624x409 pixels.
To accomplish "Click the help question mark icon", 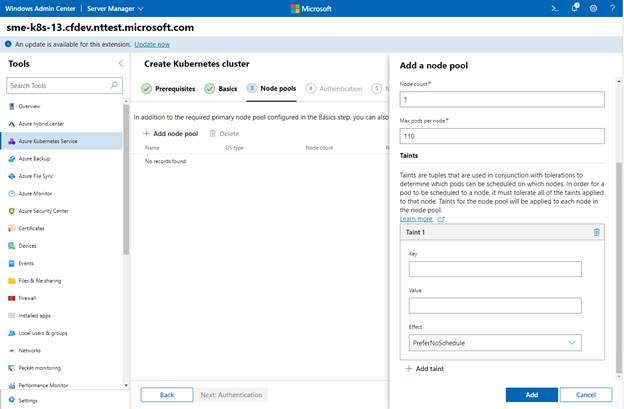I will click(612, 8).
